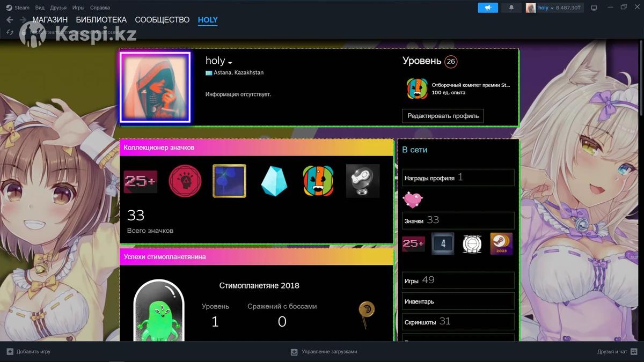
Task: Open the Игры 49 link
Action: (458, 280)
